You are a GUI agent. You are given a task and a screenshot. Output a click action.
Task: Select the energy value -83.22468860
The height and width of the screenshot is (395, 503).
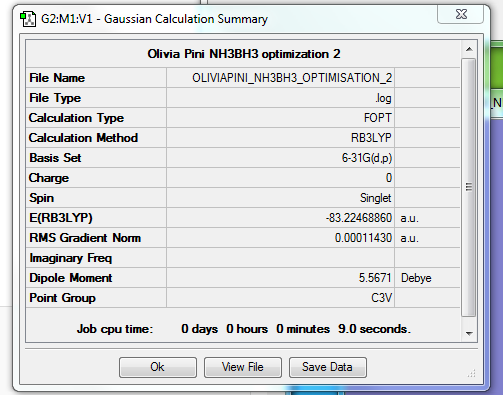point(359,218)
